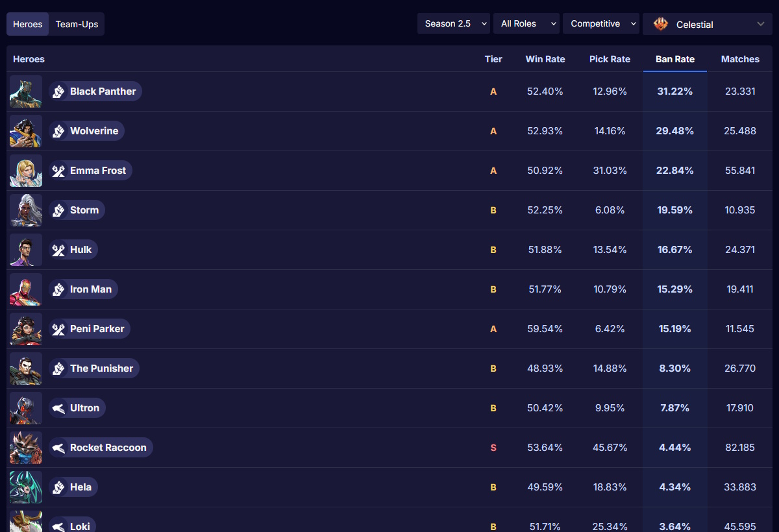Image resolution: width=779 pixels, height=532 pixels.
Task: Click Hulk's Vanguard role icon
Action: click(59, 250)
